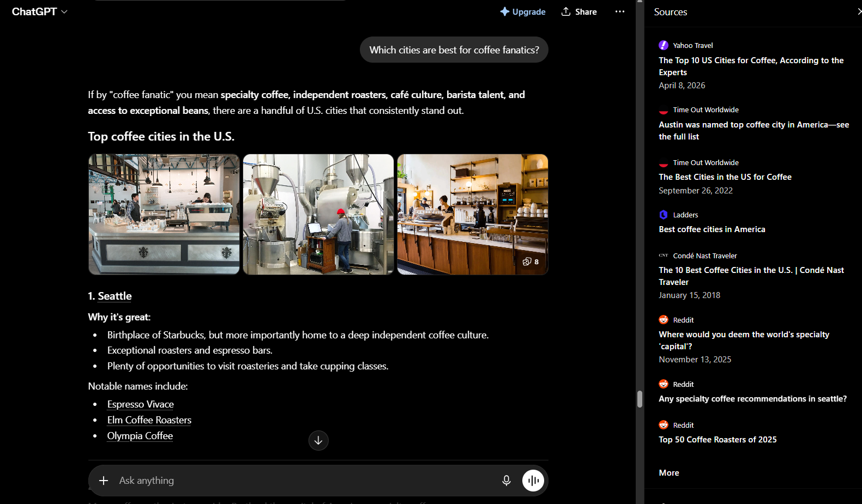Click the Yahoo Travel source icon
The width and height of the screenshot is (862, 504).
point(664,45)
